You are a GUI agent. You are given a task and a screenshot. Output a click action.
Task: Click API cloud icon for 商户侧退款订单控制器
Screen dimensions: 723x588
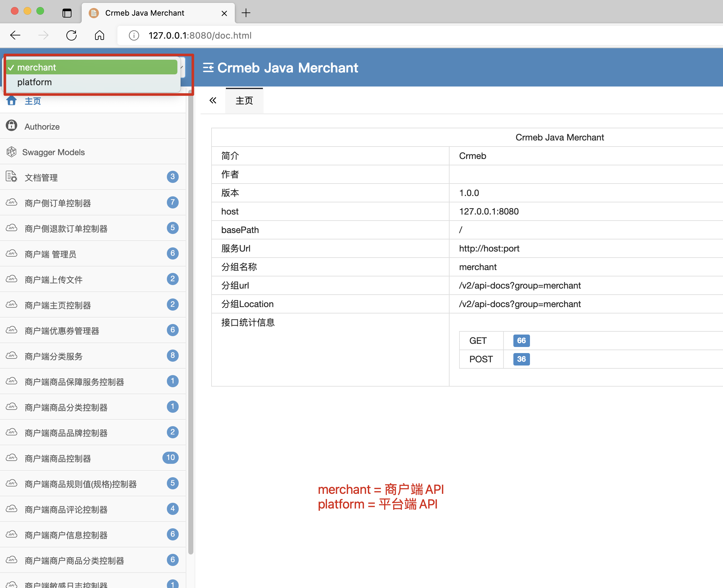pyautogui.click(x=11, y=228)
